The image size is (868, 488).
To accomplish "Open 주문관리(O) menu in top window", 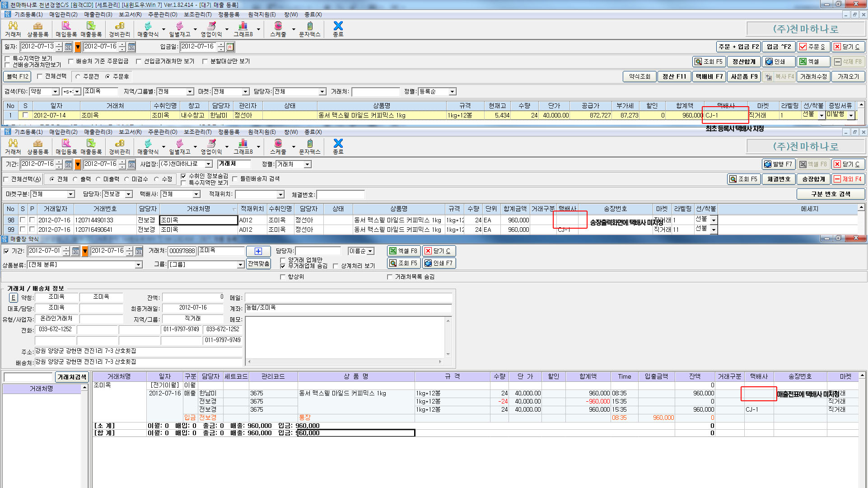I will click(163, 14).
